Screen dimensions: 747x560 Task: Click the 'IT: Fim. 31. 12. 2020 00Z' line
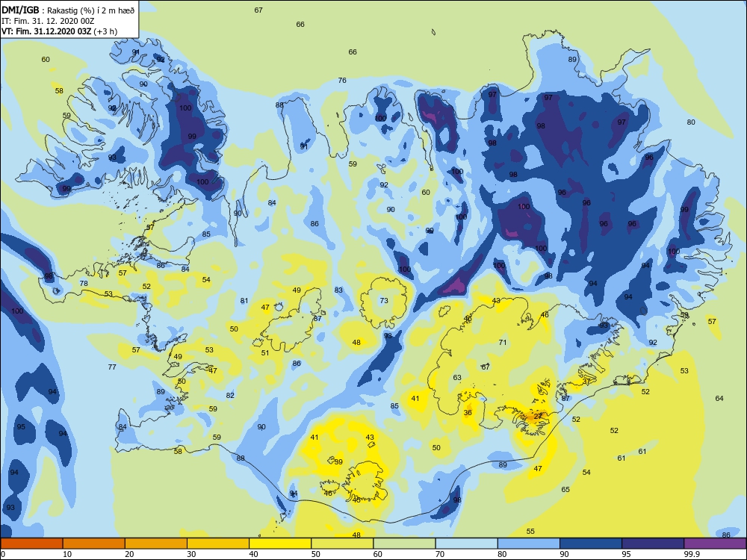[x=48, y=21]
